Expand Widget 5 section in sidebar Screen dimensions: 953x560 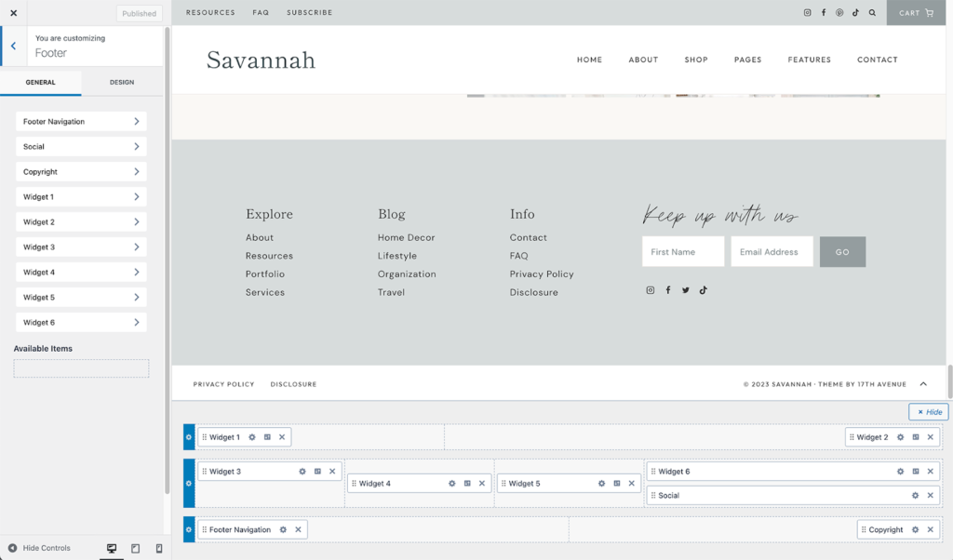81,298
